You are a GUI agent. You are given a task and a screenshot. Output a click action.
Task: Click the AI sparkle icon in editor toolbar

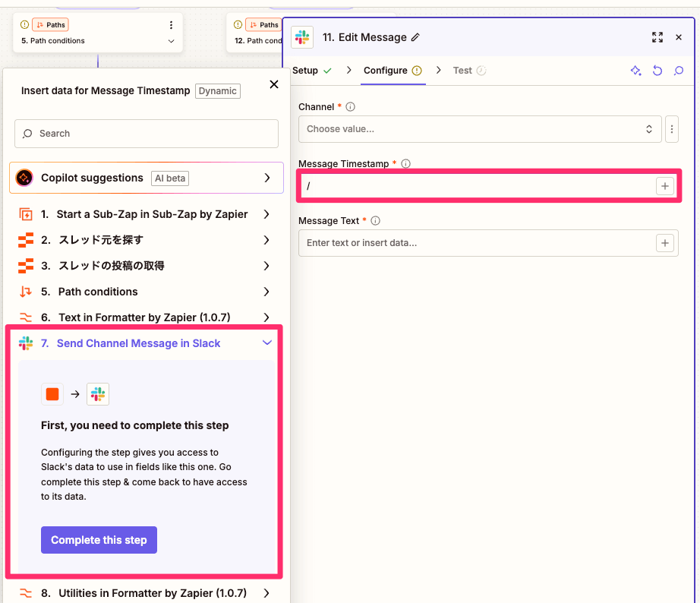[x=636, y=71]
